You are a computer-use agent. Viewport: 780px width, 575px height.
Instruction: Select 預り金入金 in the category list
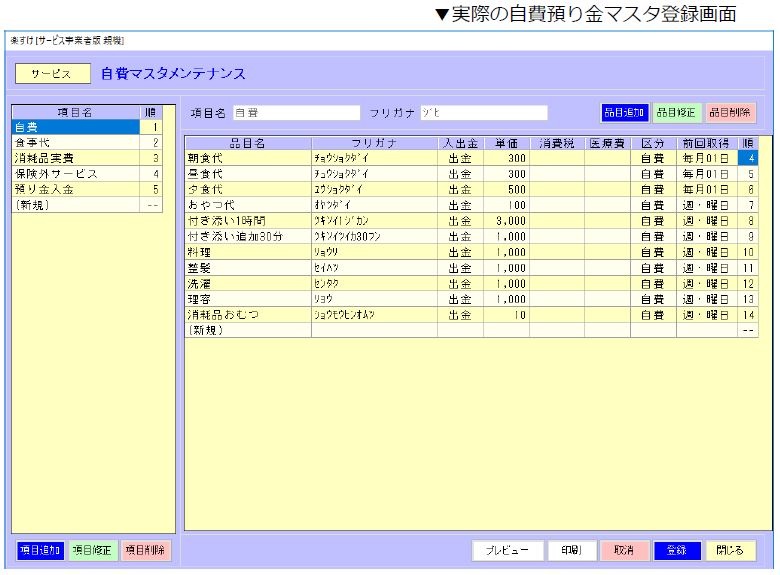coord(87,189)
